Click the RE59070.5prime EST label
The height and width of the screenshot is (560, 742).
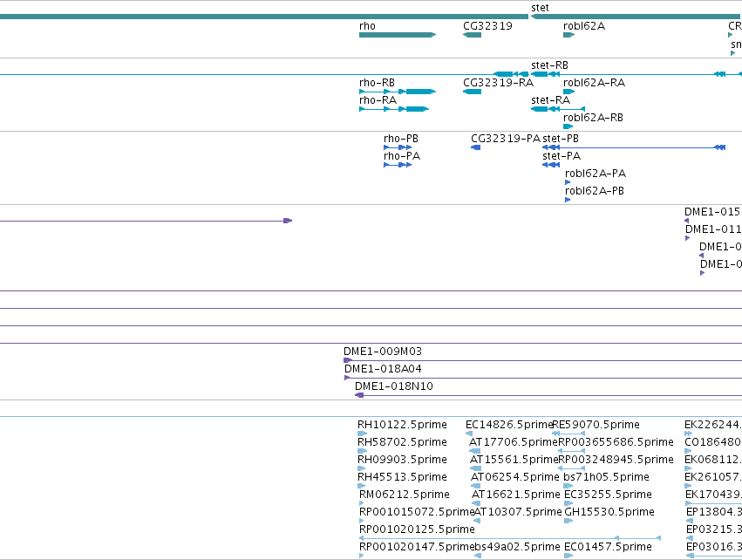[x=596, y=425]
